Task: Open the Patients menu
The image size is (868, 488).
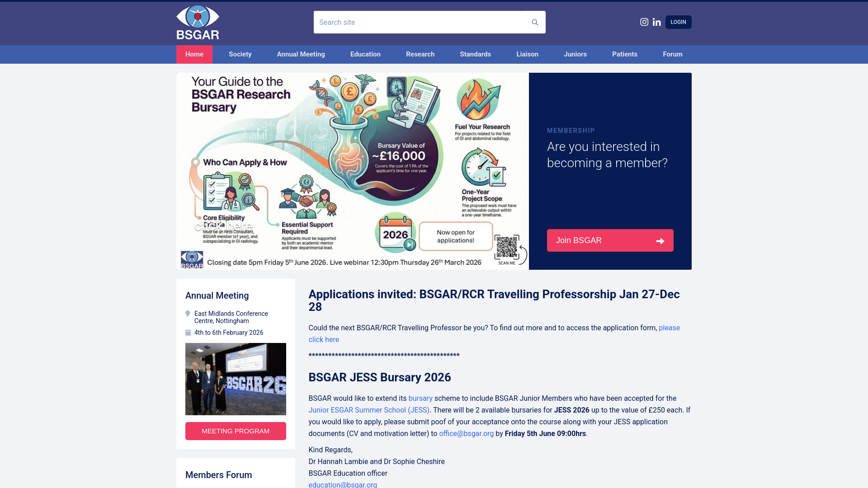Action: pos(625,54)
